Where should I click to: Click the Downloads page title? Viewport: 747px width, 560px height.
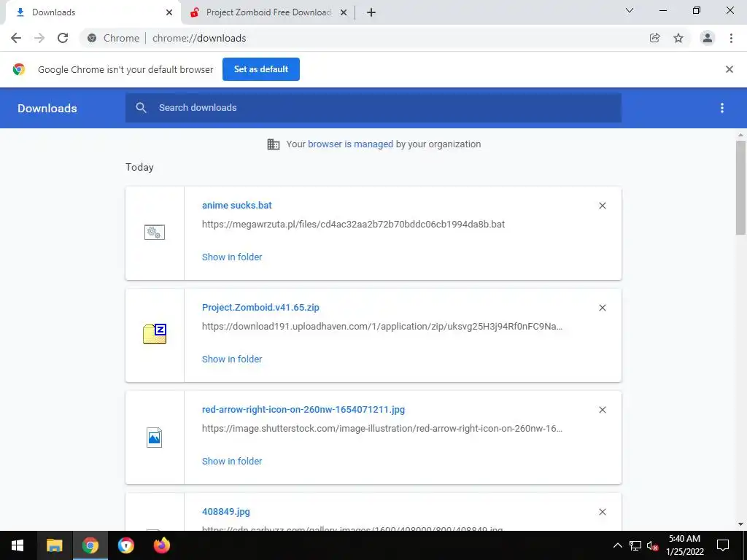[x=47, y=109]
